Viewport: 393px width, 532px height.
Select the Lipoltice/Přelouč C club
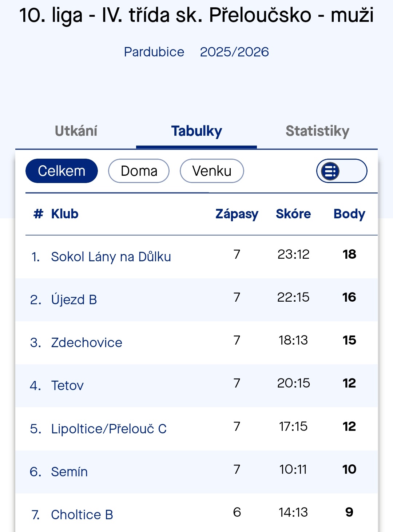(x=109, y=429)
